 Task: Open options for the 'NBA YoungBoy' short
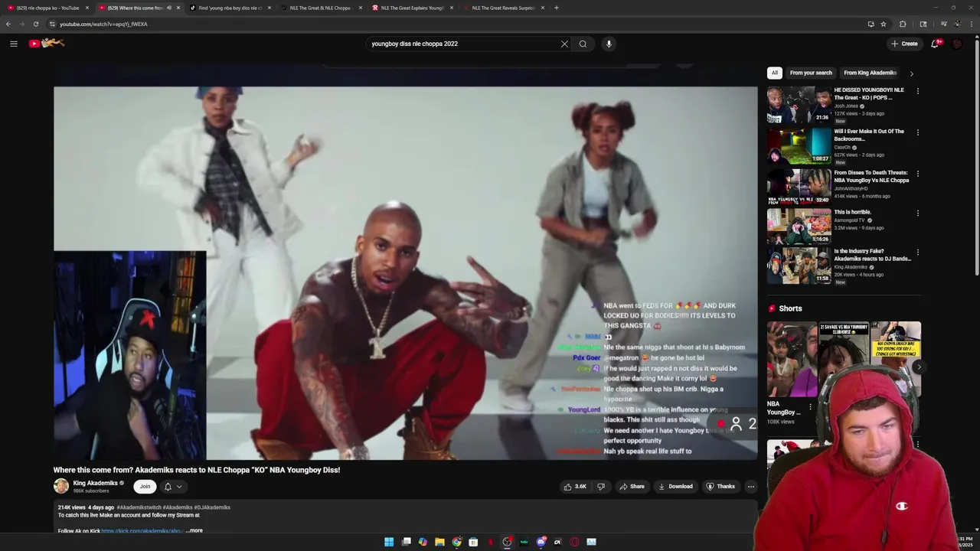pos(810,407)
